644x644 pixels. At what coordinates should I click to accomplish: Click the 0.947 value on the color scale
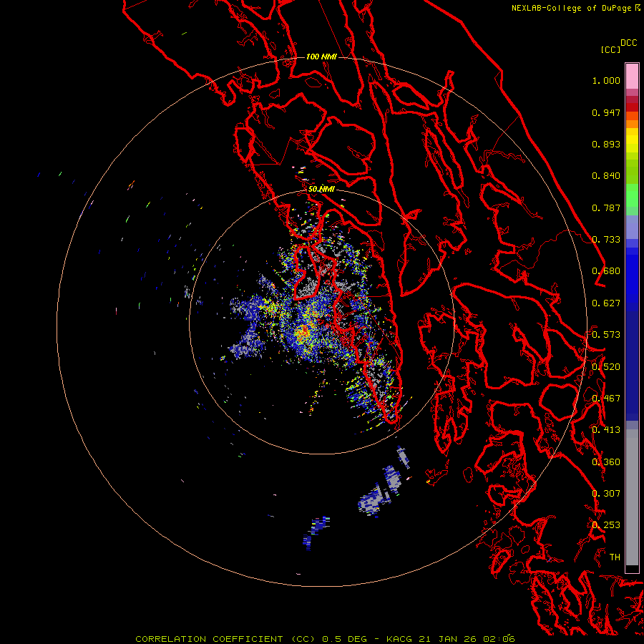tap(606, 112)
